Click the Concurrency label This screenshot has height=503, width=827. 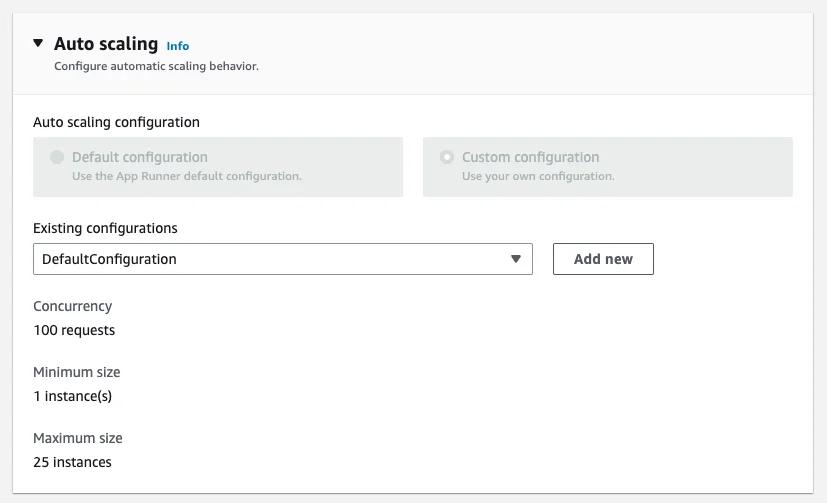pos(72,306)
